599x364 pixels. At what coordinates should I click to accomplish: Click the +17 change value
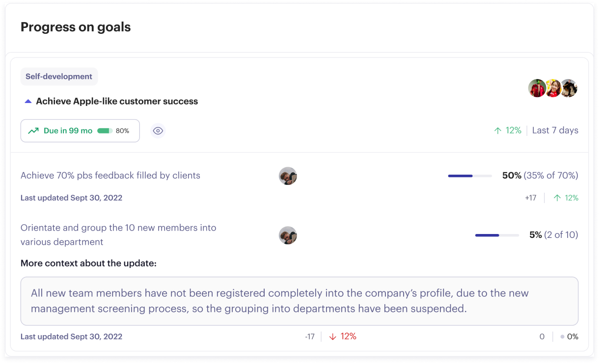coord(530,198)
